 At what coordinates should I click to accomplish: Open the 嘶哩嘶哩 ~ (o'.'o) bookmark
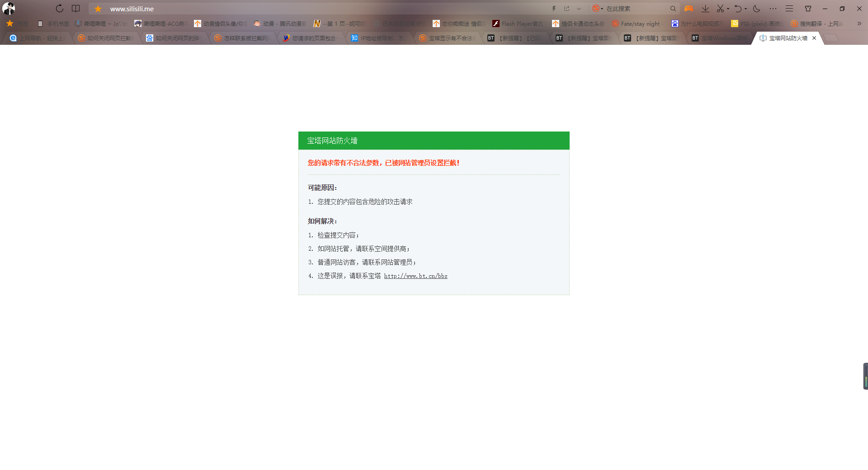click(x=101, y=23)
